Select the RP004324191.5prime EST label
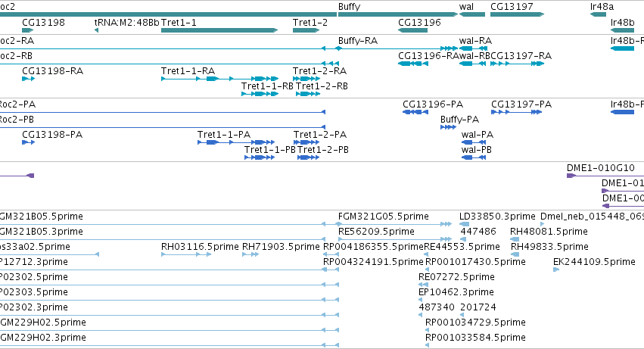The width and height of the screenshot is (644, 349). click(x=373, y=262)
